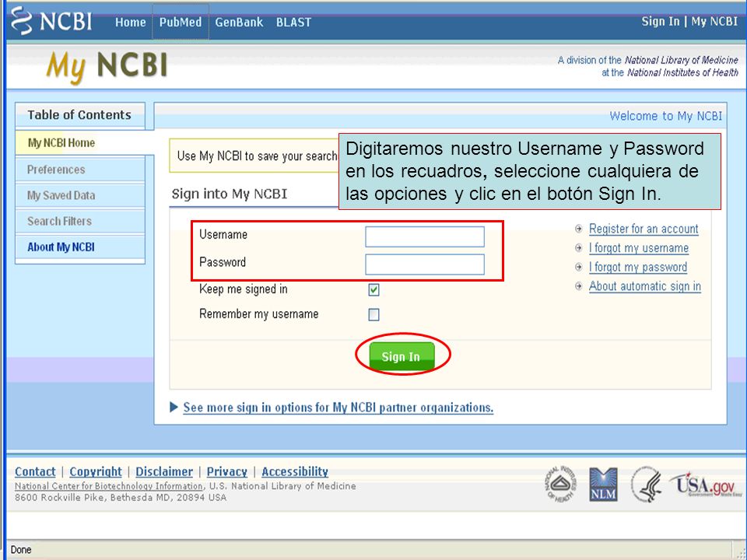Image resolution: width=747 pixels, height=560 pixels.
Task: Click the top-right Sign In link
Action: [x=661, y=22]
